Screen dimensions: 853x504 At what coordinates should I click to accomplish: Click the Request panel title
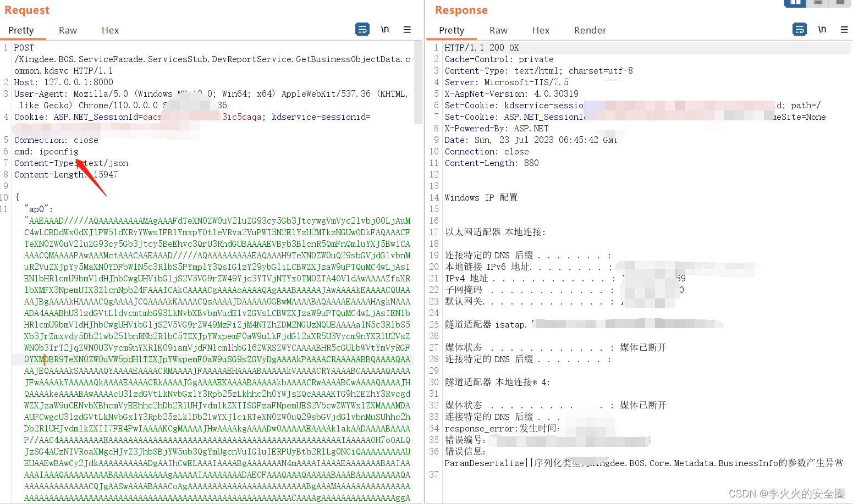[x=27, y=10]
